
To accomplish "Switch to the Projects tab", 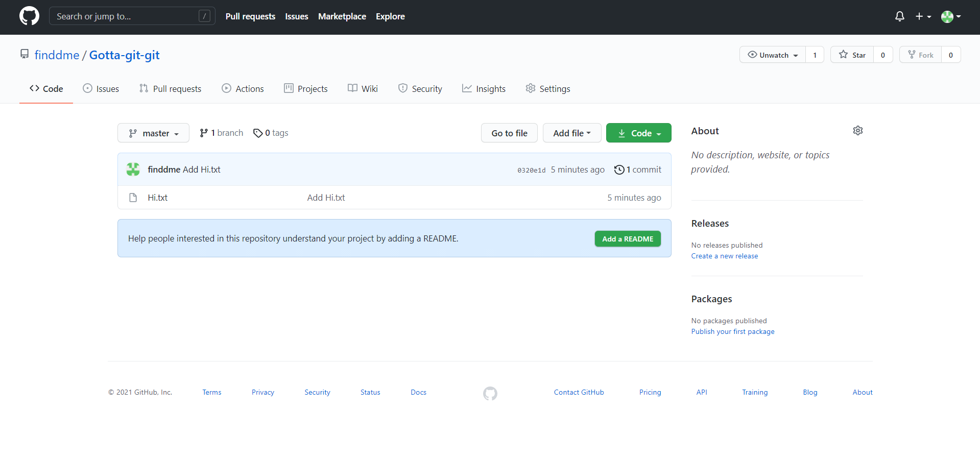I will coord(305,89).
